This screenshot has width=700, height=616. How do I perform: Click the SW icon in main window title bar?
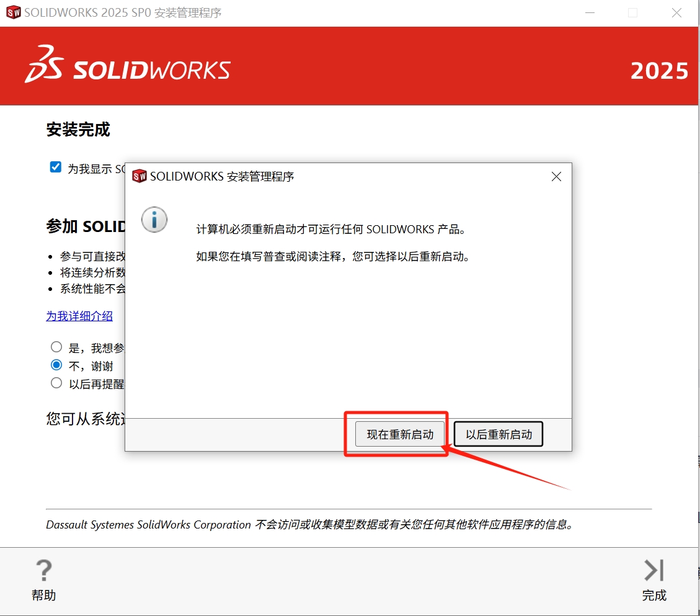(14, 12)
